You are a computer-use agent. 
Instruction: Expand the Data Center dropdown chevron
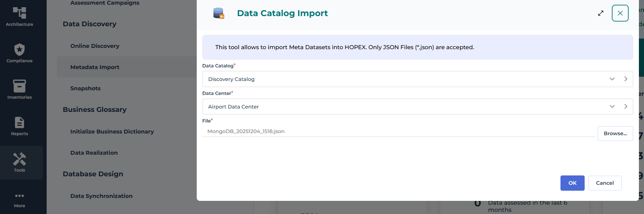click(612, 106)
